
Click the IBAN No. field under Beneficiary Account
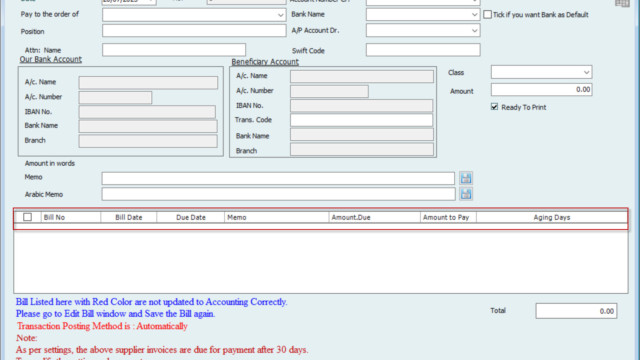(361, 106)
